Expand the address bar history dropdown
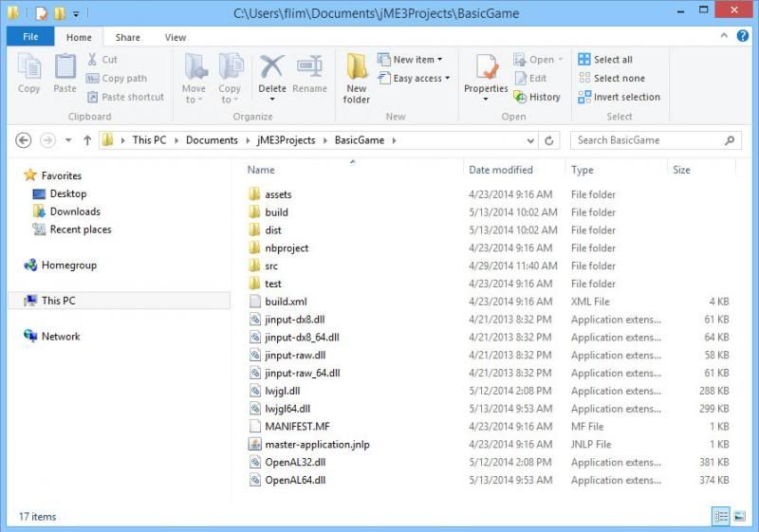759x532 pixels. 530,140
